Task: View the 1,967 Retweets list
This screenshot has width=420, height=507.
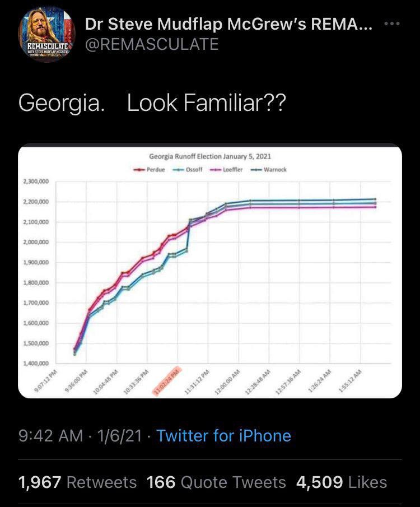Action: click(x=78, y=482)
